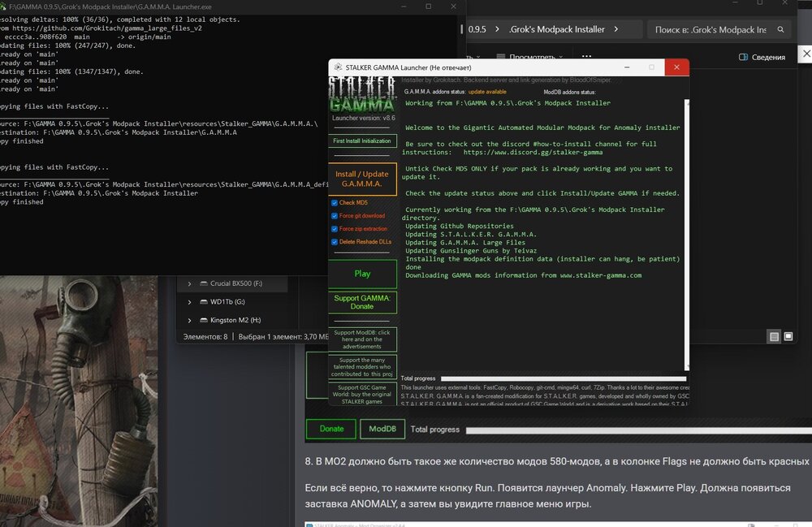The image size is (812, 527).
Task: Click Support GSC Game World button
Action: coord(362,395)
